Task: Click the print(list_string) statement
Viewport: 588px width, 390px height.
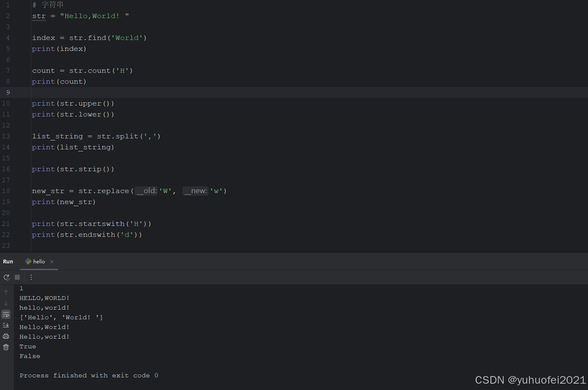Action: (73, 147)
